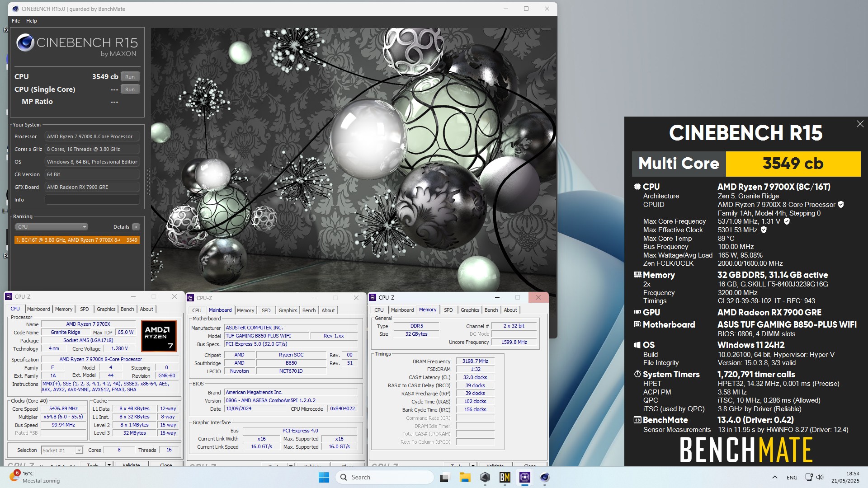Open the File menu in Cinebench
Image resolution: width=868 pixels, height=488 pixels.
click(x=16, y=21)
